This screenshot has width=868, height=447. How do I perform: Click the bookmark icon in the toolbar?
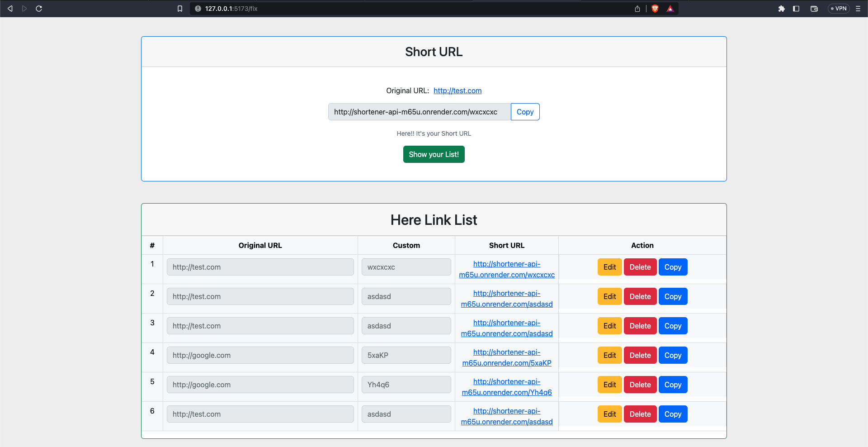click(180, 8)
